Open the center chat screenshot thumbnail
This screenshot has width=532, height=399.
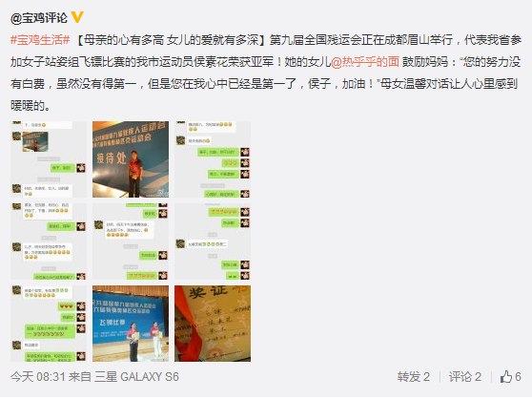point(131,241)
